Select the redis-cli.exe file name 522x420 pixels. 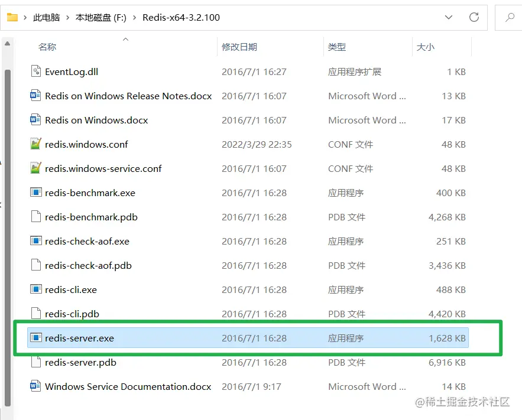pyautogui.click(x=71, y=289)
